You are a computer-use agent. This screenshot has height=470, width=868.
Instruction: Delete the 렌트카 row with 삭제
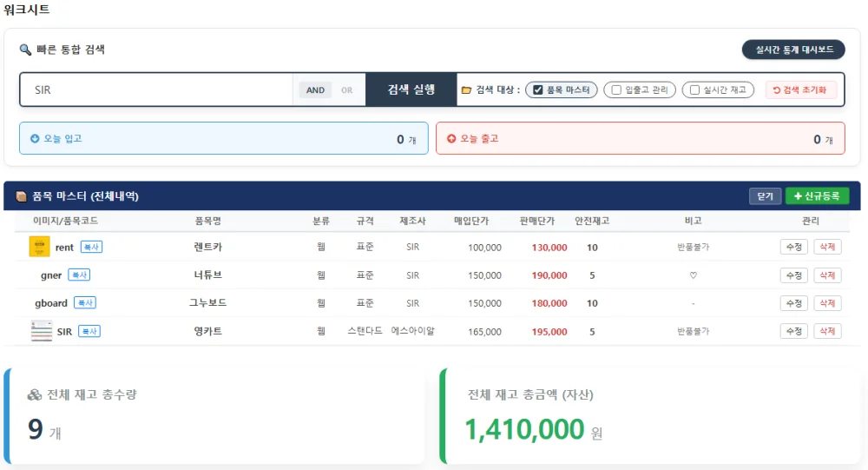tap(827, 248)
